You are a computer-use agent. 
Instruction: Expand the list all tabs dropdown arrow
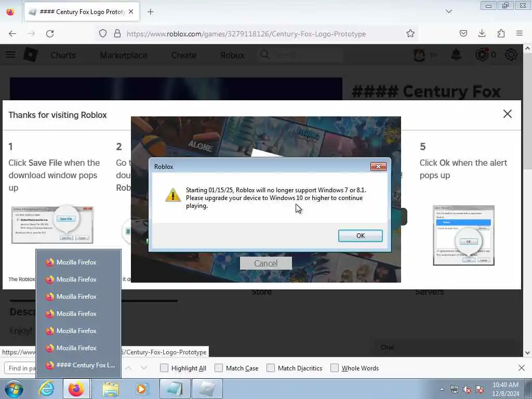tap(448, 11)
